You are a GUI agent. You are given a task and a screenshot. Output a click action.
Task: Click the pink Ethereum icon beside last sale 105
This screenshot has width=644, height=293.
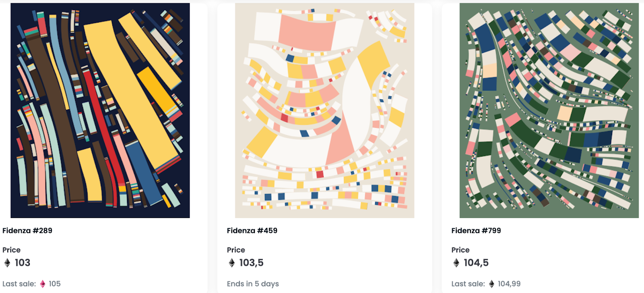point(43,284)
